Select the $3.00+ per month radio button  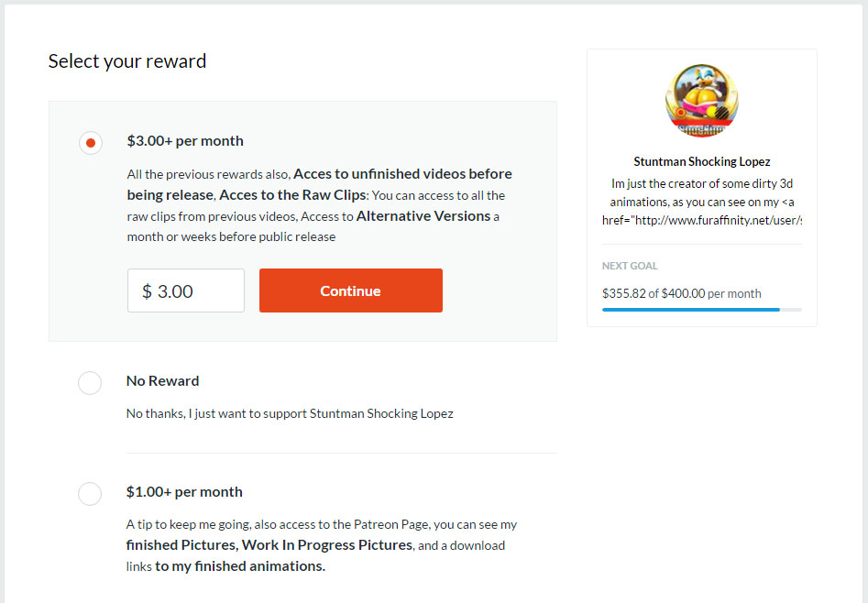(90, 143)
